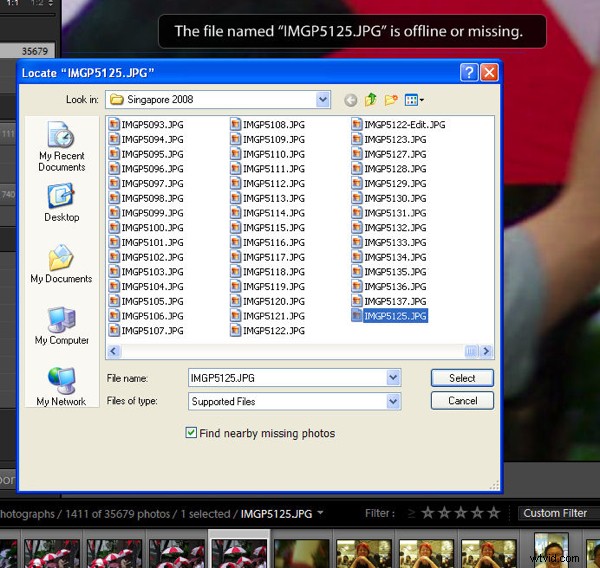Open the Custom Filter menu
The image size is (600, 568).
pos(556,513)
